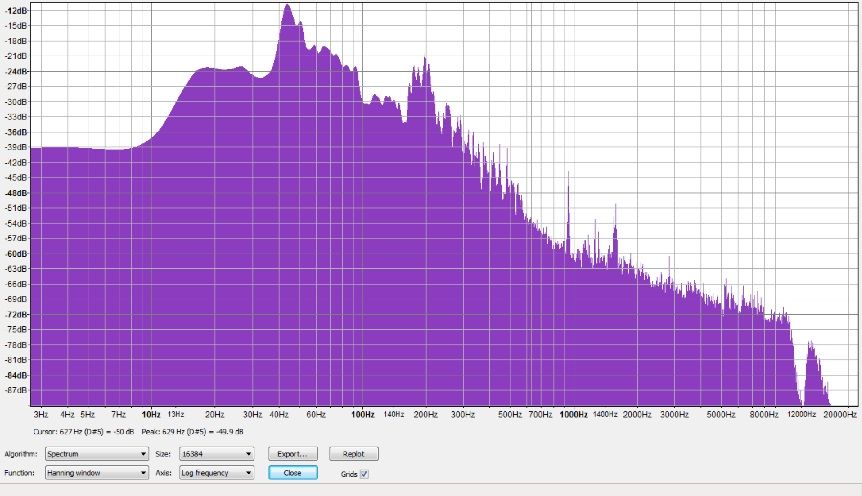Uncheck the Grids checkbox

coord(364,474)
